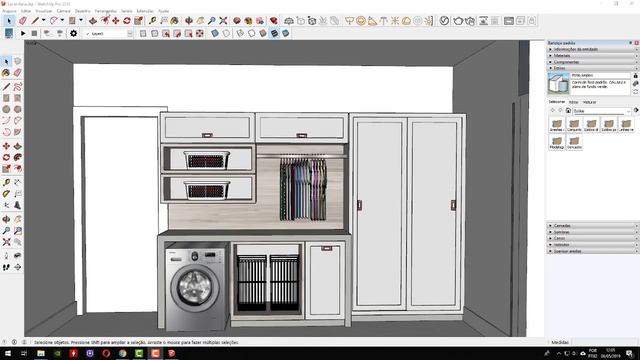Click the Medidas measurements box
640x360 pixels.
pyautogui.click(x=604, y=342)
